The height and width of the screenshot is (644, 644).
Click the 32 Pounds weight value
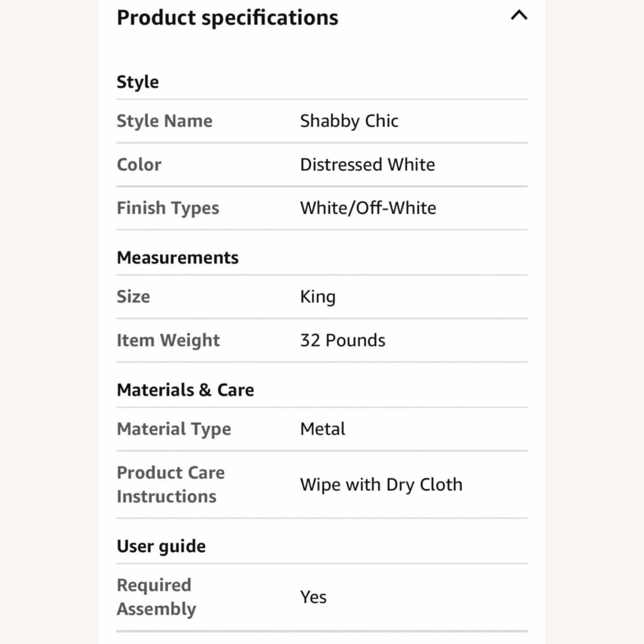coord(343,340)
